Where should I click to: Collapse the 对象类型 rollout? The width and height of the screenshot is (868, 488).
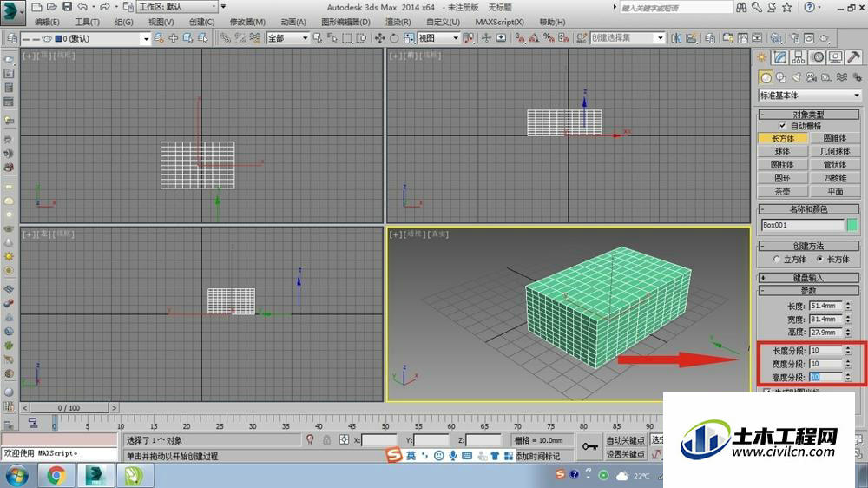coord(808,114)
